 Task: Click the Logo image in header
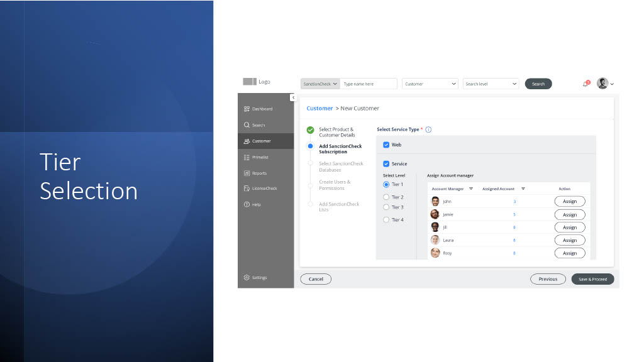tap(250, 82)
